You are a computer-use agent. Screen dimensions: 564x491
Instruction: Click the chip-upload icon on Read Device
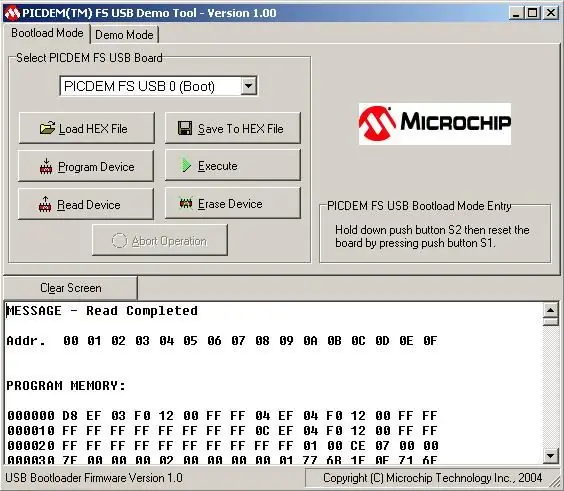point(45,204)
